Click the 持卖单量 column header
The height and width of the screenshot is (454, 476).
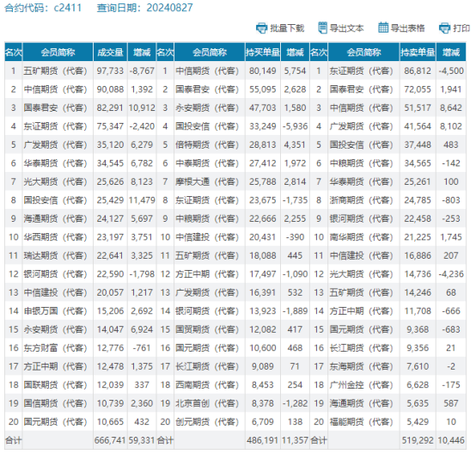click(x=418, y=52)
